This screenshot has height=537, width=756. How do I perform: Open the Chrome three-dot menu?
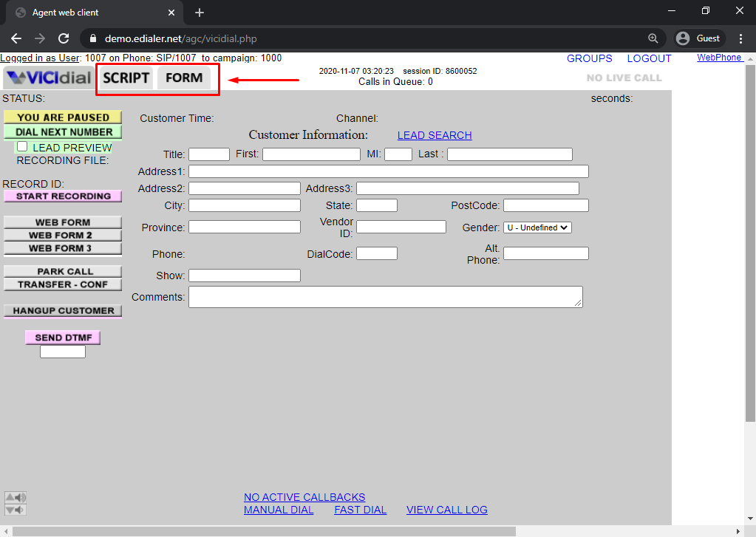point(741,38)
